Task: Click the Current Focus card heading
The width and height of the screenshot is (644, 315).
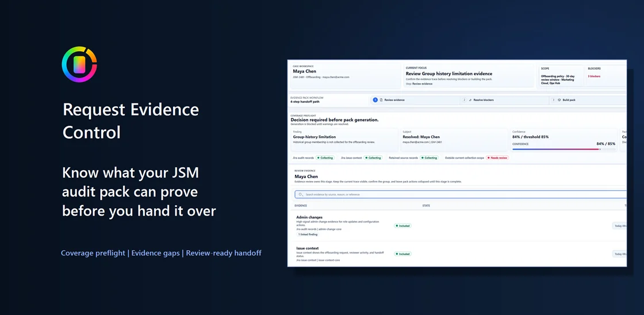Action: click(448, 74)
